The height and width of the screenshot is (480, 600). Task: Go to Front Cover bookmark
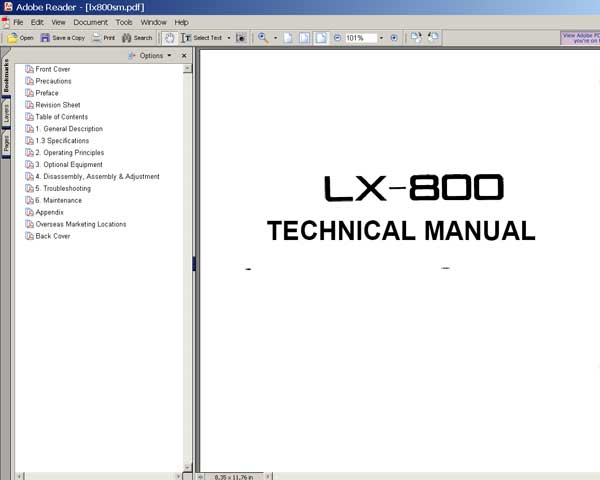click(53, 69)
